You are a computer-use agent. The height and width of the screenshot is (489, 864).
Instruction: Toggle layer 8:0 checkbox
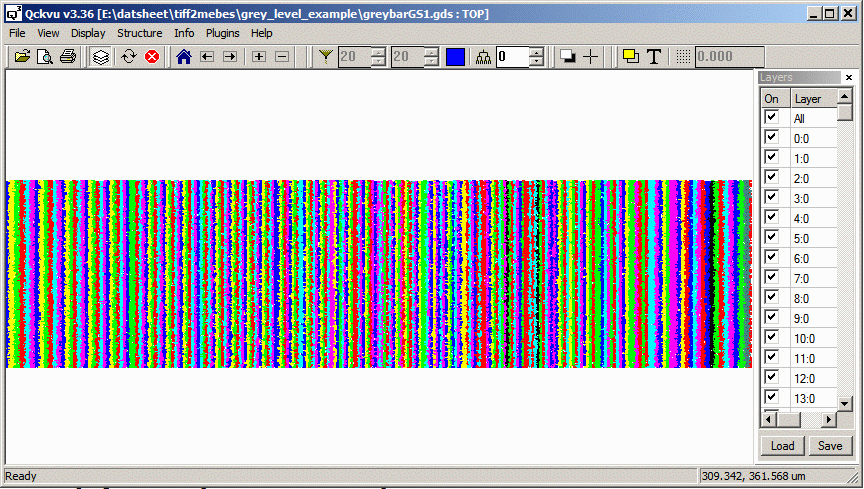(771, 297)
